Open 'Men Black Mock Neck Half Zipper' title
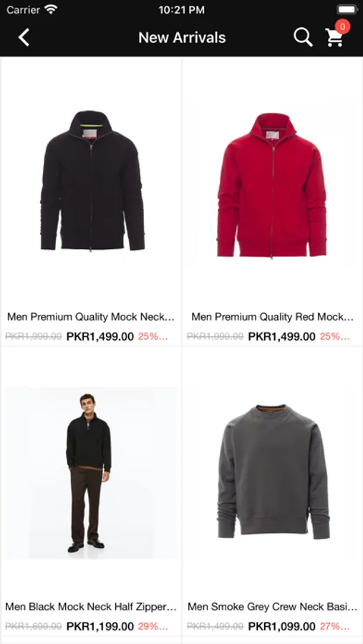The image size is (363, 644). click(91, 607)
